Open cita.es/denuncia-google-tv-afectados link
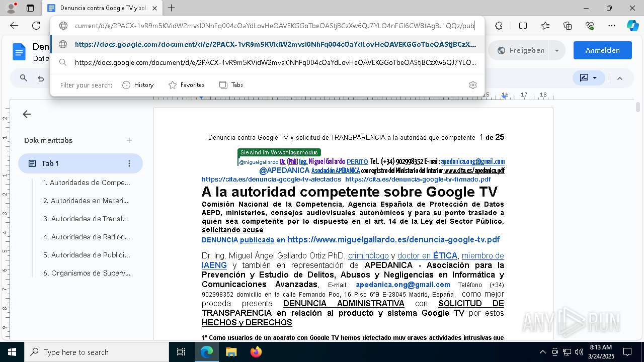 point(271,179)
